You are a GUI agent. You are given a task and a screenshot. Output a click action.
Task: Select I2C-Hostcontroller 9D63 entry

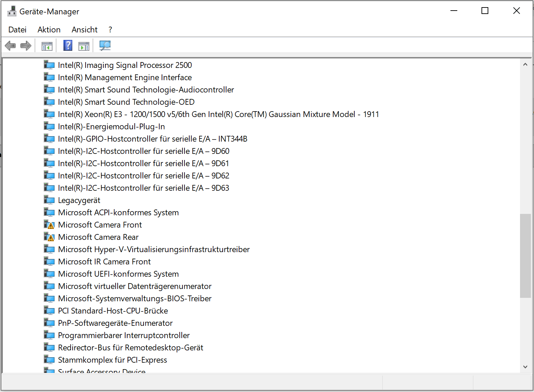[x=144, y=188]
